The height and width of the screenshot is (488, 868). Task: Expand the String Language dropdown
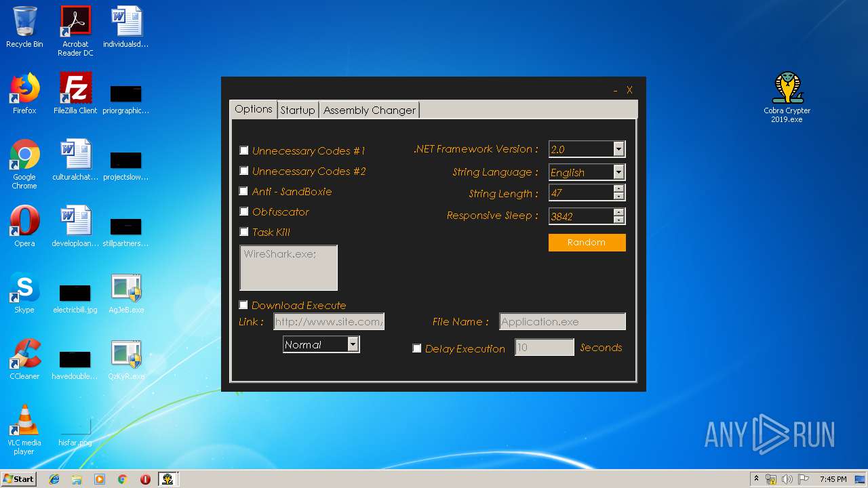[618, 172]
